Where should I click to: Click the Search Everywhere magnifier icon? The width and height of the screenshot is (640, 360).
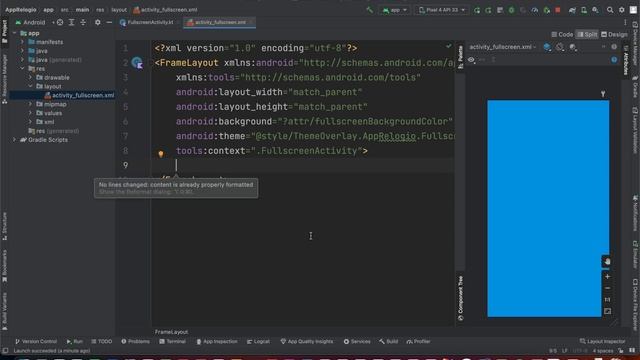(610, 10)
